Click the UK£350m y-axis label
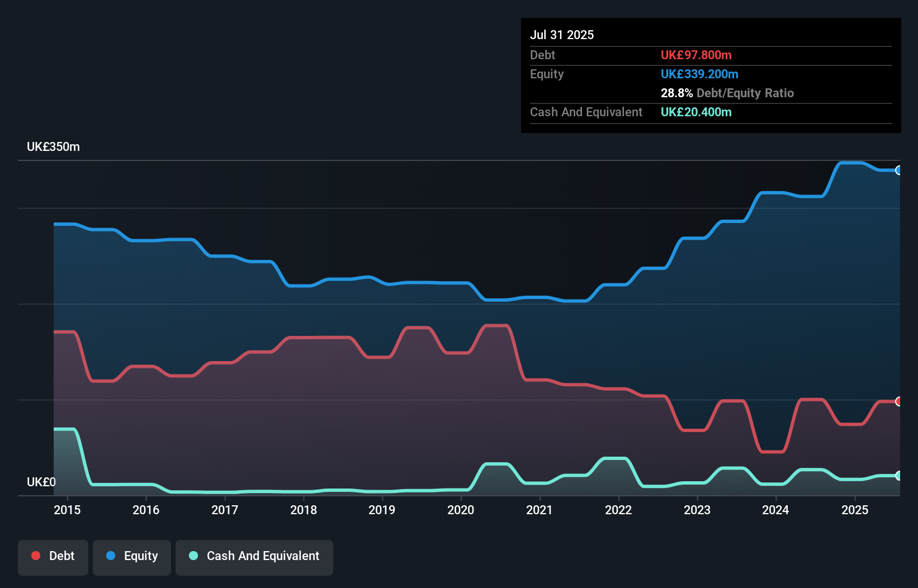 click(x=53, y=147)
